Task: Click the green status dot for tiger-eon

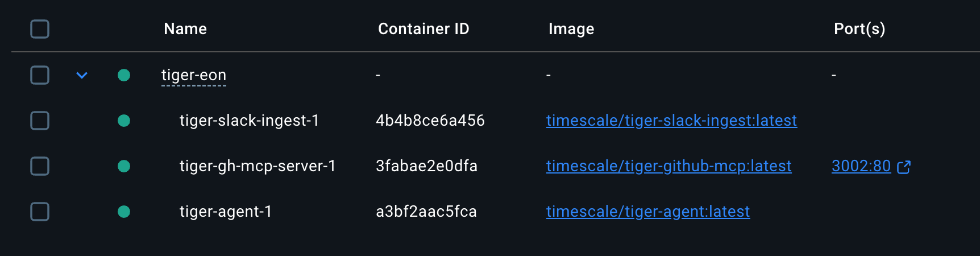Action: pos(124,75)
